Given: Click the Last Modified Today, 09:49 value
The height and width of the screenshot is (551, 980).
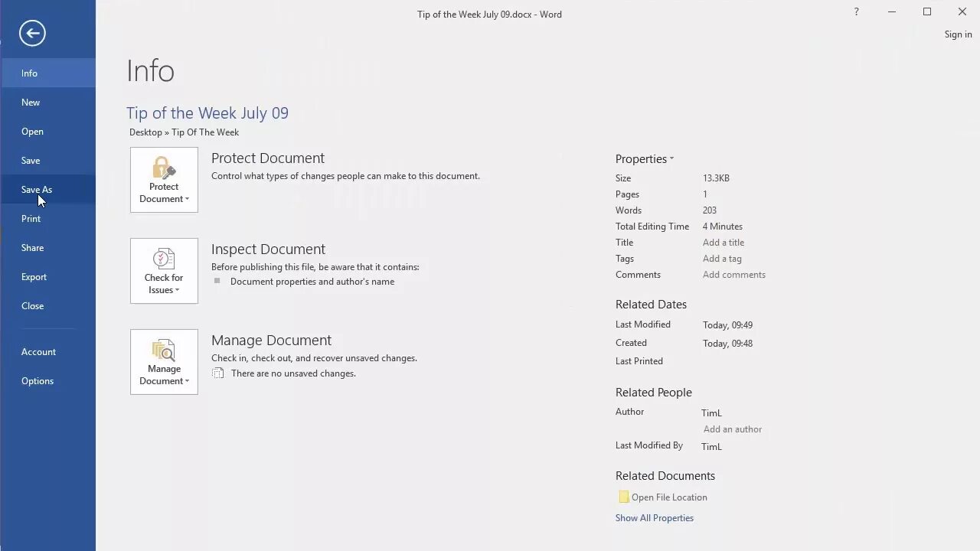Looking at the screenshot, I should point(727,325).
